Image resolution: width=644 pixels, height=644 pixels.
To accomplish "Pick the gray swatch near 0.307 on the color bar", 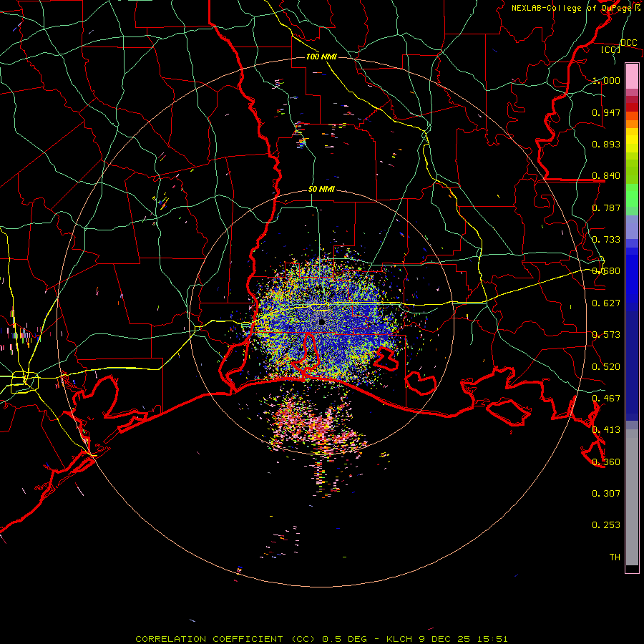I will pyautogui.click(x=632, y=501).
